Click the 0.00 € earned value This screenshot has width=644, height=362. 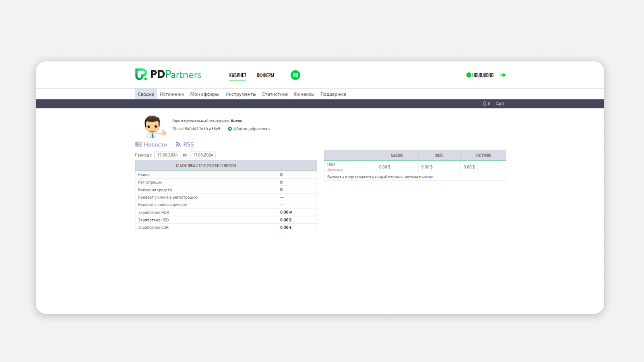click(x=286, y=227)
